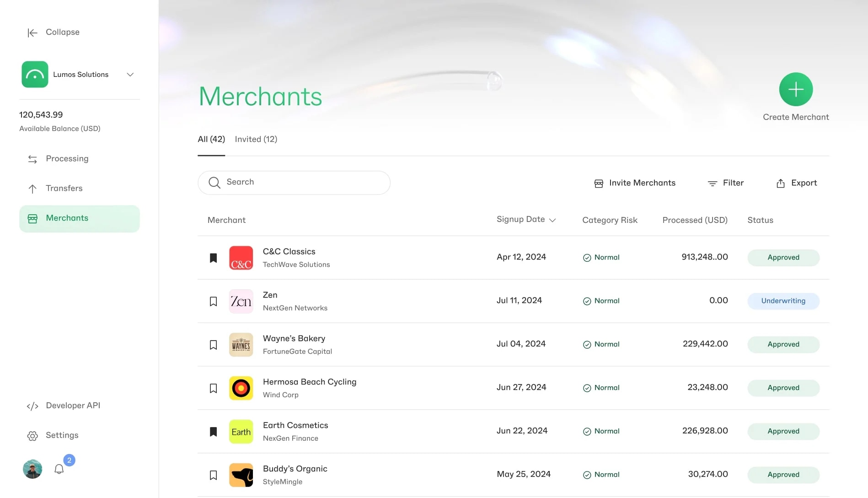Screen dimensions: 868x498
Task: Open the Wayne's Bakery merchant name
Action: pos(294,338)
